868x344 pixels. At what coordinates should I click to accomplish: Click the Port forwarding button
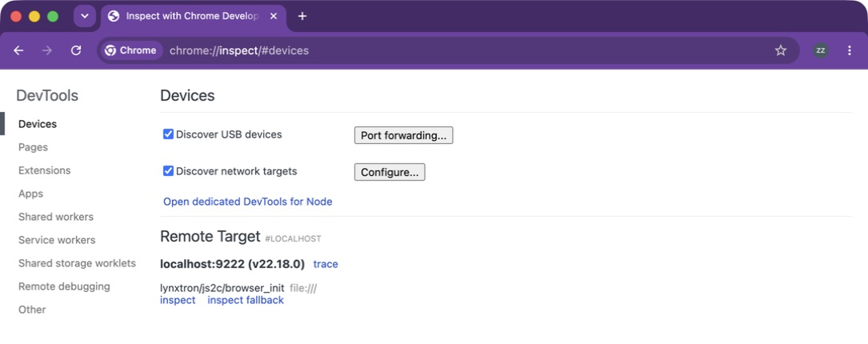403,135
